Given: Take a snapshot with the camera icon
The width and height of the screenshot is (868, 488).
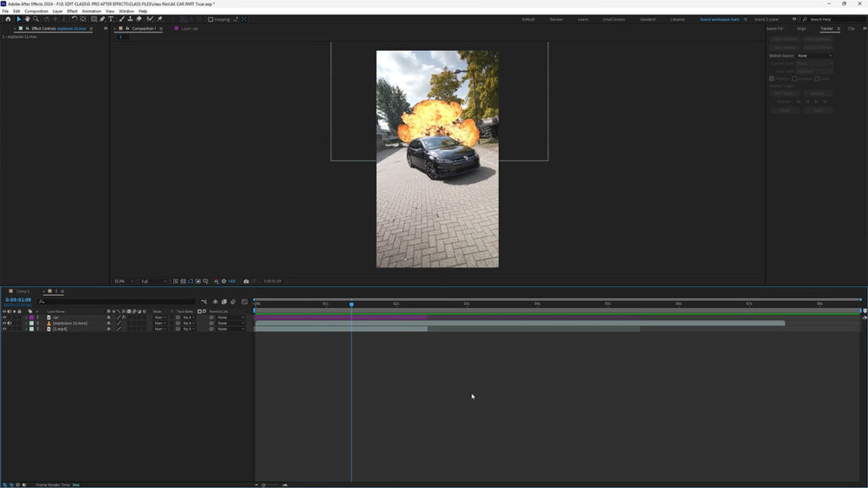Looking at the screenshot, I should point(246,281).
